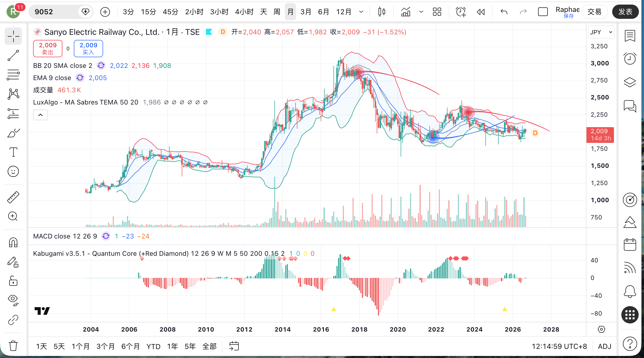Open the Fibonacci retracement tools
The image size is (644, 358).
click(x=13, y=75)
